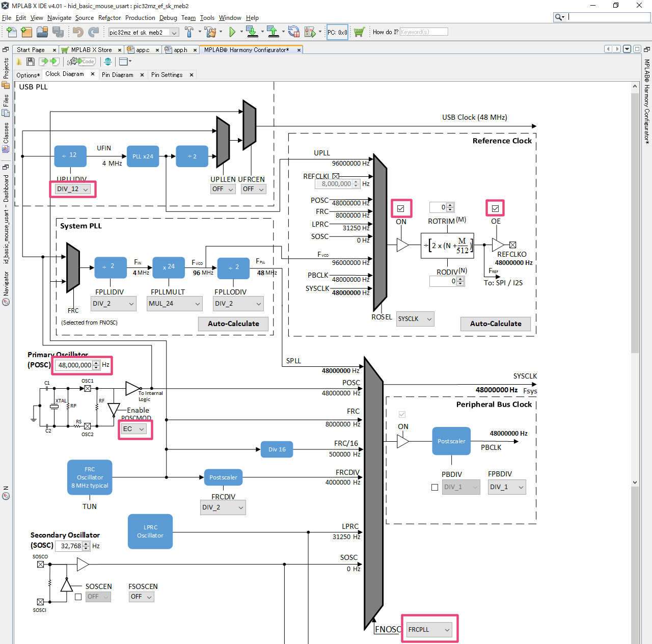
Task: Open the FNOSC FRCPLL dropdown
Action: pyautogui.click(x=429, y=630)
